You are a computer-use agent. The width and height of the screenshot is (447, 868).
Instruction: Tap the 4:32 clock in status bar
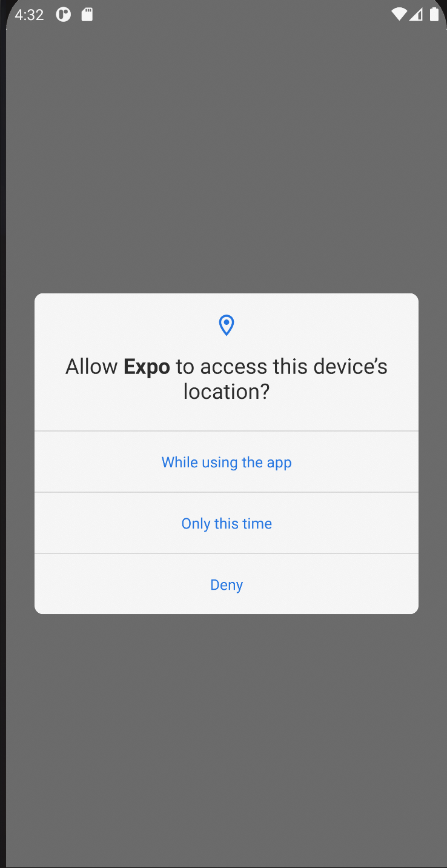[29, 15]
